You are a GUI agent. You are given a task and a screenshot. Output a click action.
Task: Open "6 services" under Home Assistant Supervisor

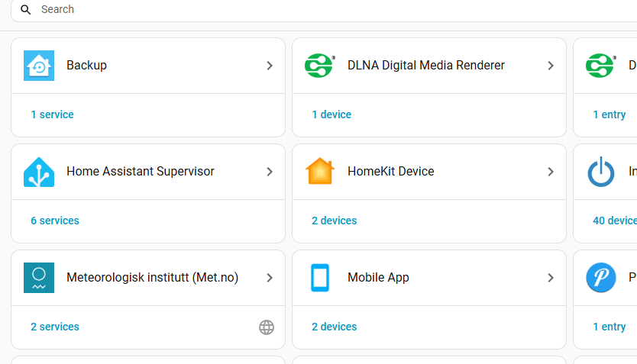point(55,221)
